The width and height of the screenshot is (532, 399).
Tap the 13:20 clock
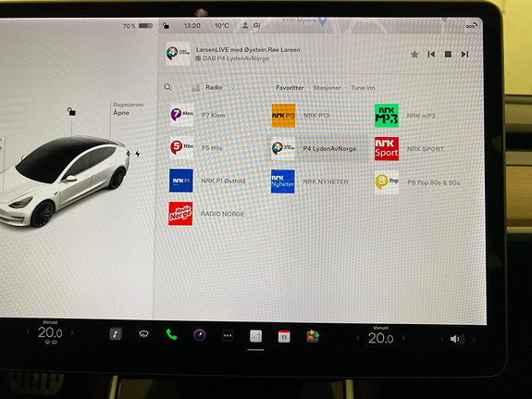point(192,26)
